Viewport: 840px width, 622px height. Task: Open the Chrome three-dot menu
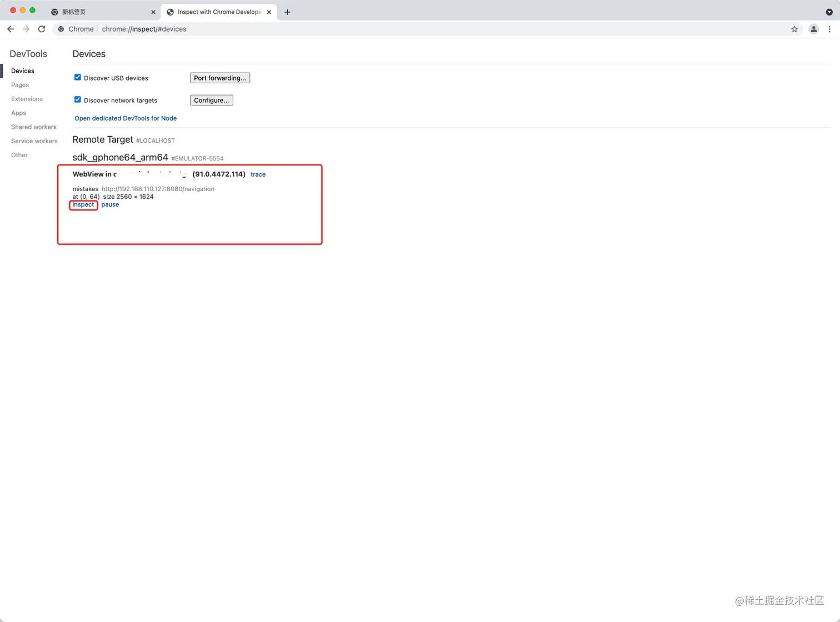point(829,29)
